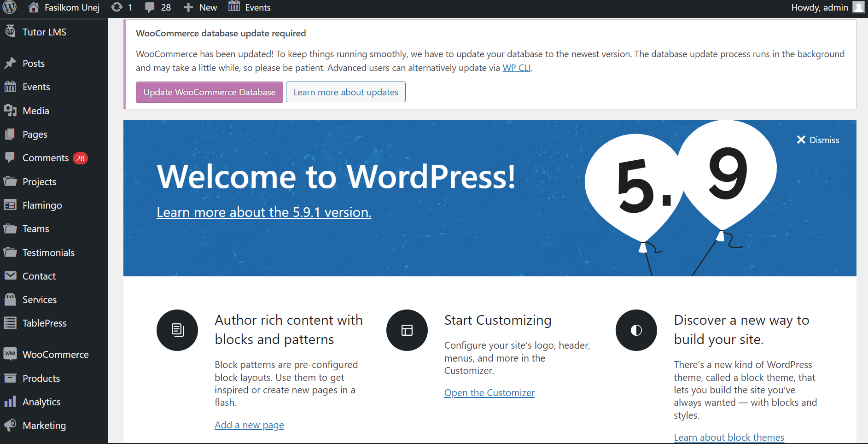Click the Teams folder icon

[10, 228]
